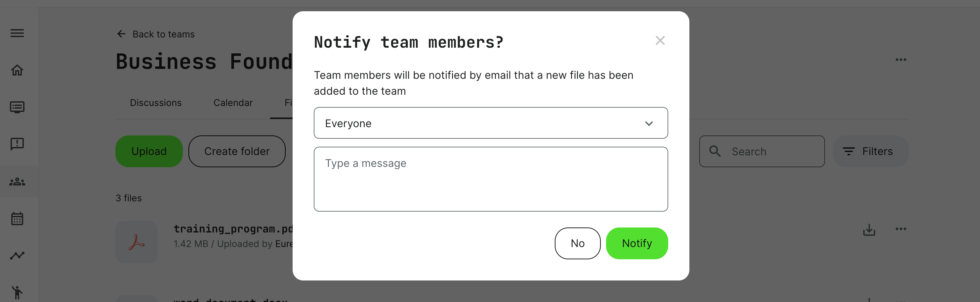Image resolution: width=980 pixels, height=302 pixels.
Task: Decline notification with No button
Action: tap(577, 243)
